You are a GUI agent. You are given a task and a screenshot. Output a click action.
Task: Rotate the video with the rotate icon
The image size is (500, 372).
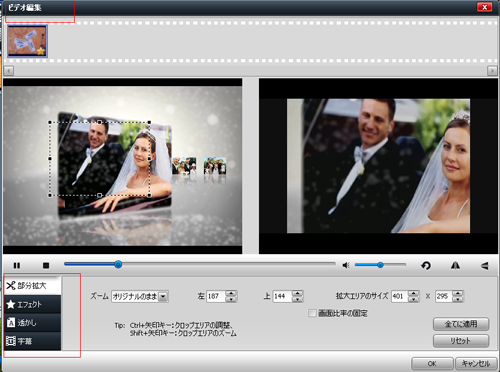(426, 265)
